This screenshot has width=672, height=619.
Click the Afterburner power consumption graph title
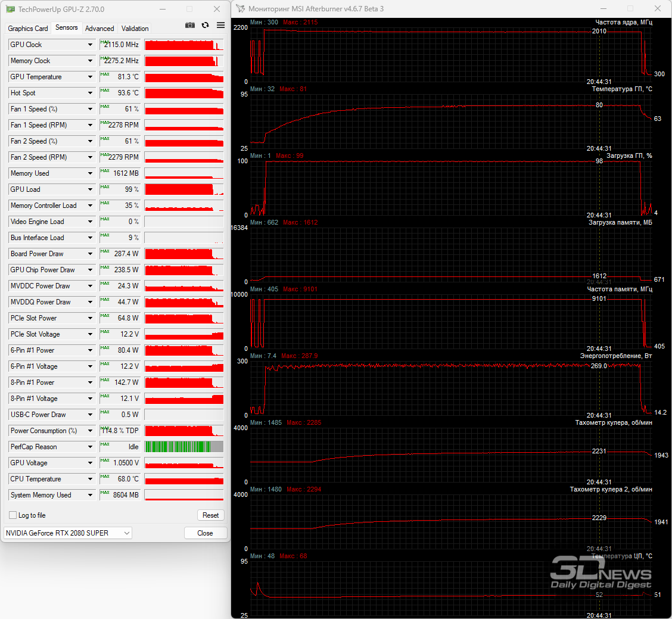(x=616, y=356)
